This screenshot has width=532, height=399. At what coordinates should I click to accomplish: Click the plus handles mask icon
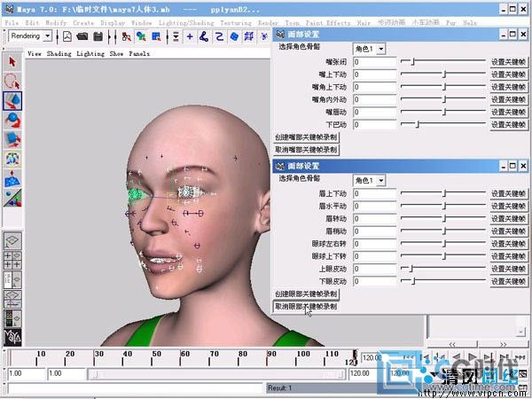(x=190, y=36)
